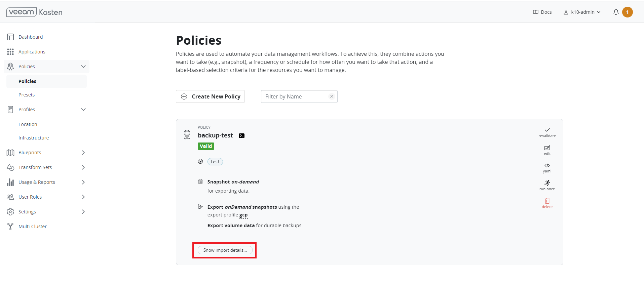Click the revalidate checkmark icon

pos(547,130)
